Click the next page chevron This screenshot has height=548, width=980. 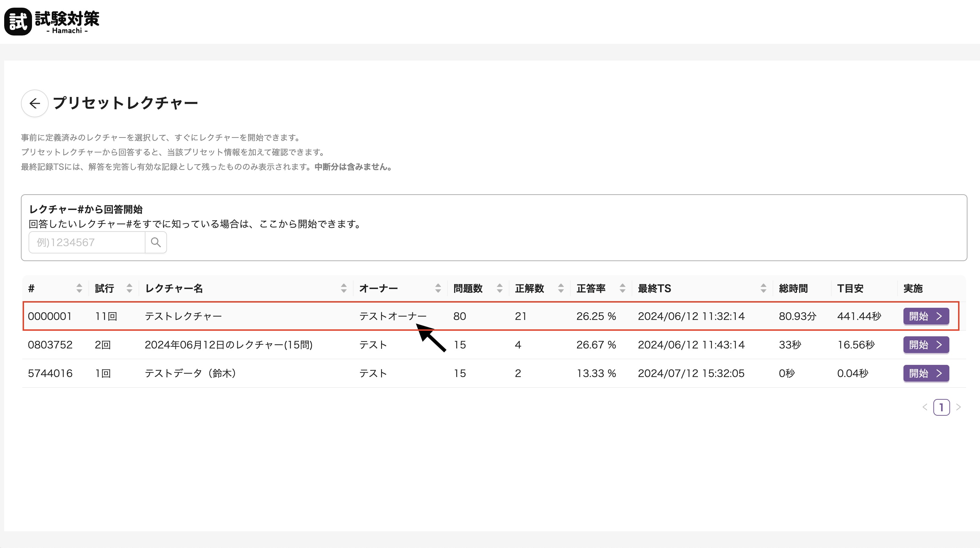958,408
